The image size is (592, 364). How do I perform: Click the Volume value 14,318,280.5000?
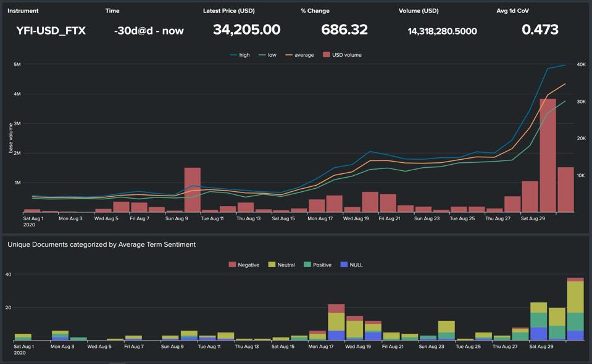(x=442, y=31)
